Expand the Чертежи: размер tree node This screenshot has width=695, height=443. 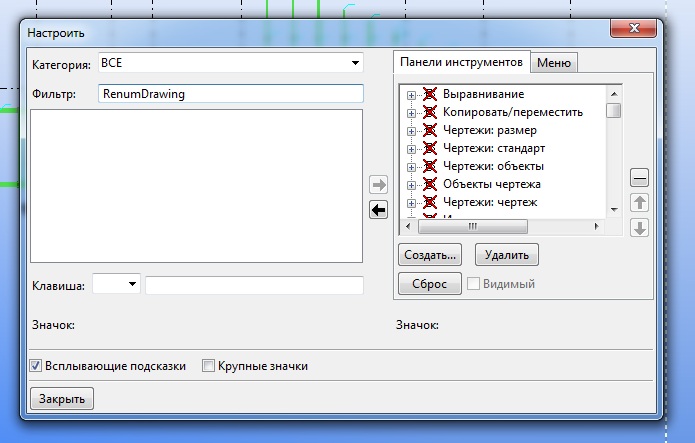pyautogui.click(x=411, y=131)
